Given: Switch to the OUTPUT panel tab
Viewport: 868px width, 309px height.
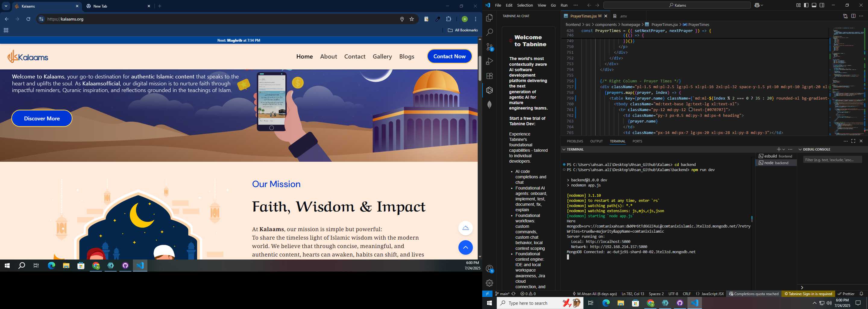Looking at the screenshot, I should tap(596, 141).
